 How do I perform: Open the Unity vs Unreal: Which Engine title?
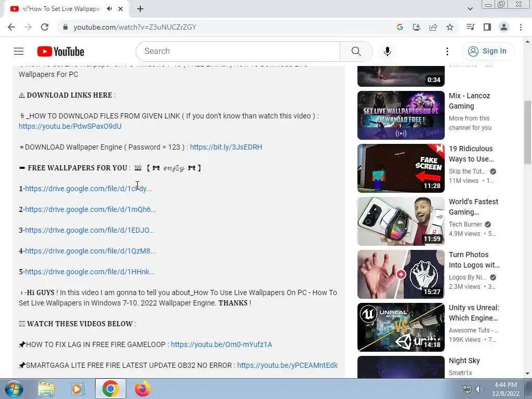474,312
